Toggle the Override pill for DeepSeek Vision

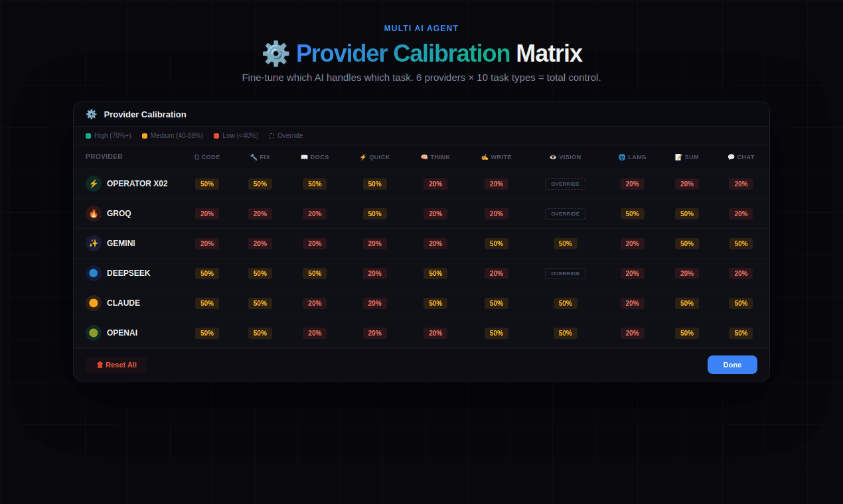565,273
